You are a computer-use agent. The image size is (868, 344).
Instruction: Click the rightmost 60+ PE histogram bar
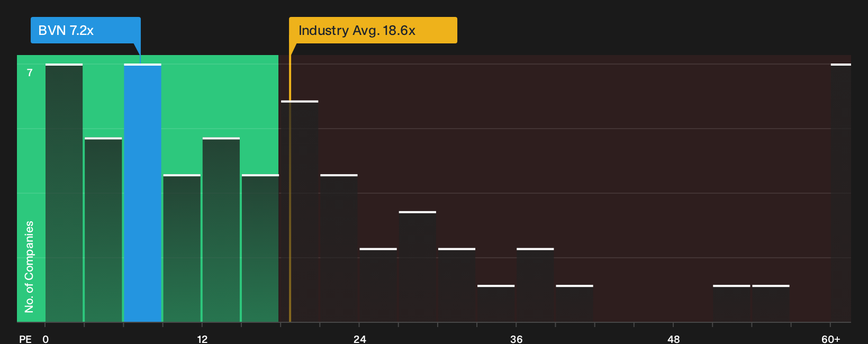(x=841, y=193)
